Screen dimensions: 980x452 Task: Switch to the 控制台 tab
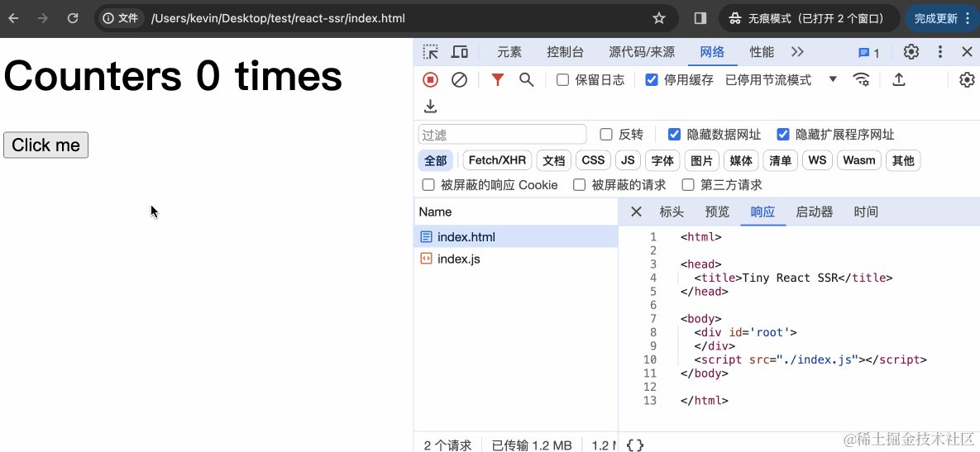tap(565, 52)
